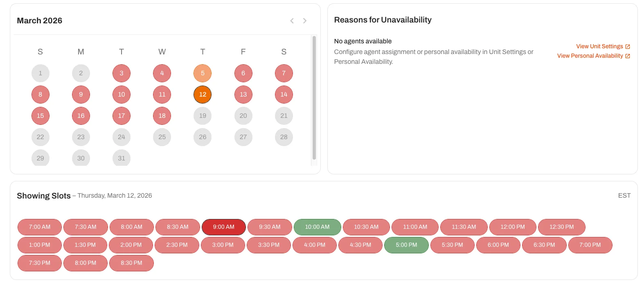
Task: Click the external link icon beside View Personal Availability
Action: 627,56
